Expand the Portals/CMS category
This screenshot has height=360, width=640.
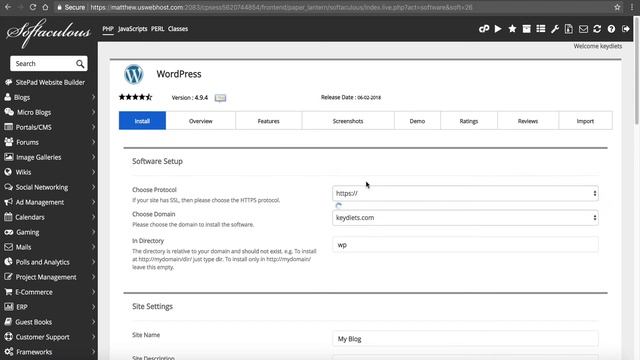(93, 127)
